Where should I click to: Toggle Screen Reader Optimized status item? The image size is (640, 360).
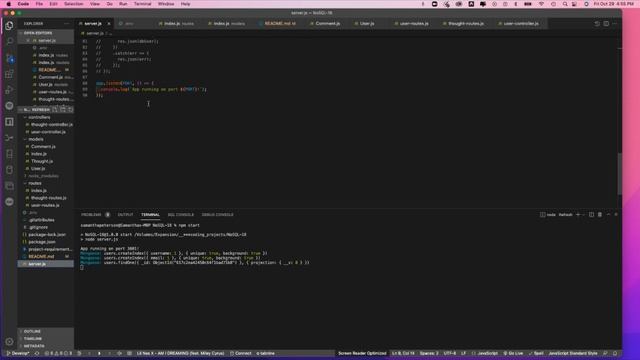(x=362, y=353)
